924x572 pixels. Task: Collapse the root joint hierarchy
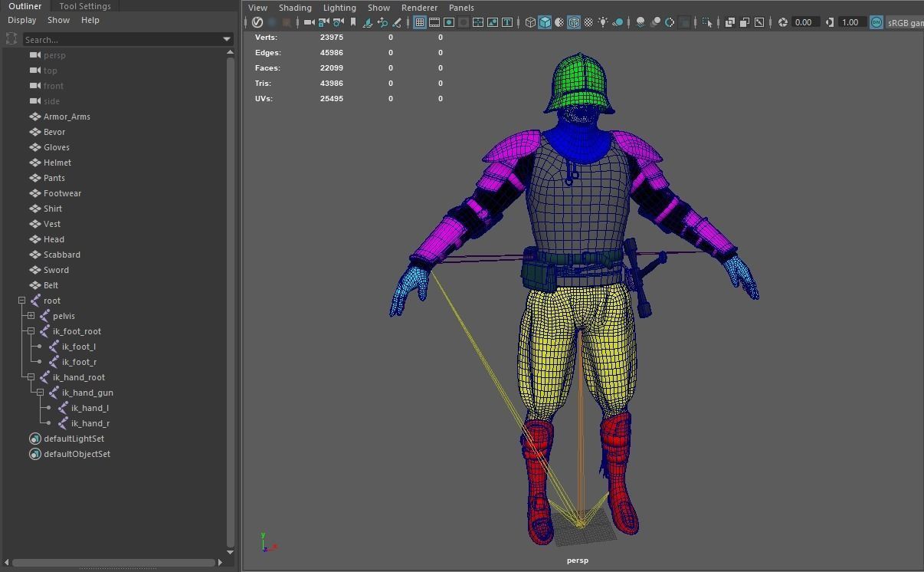21,301
